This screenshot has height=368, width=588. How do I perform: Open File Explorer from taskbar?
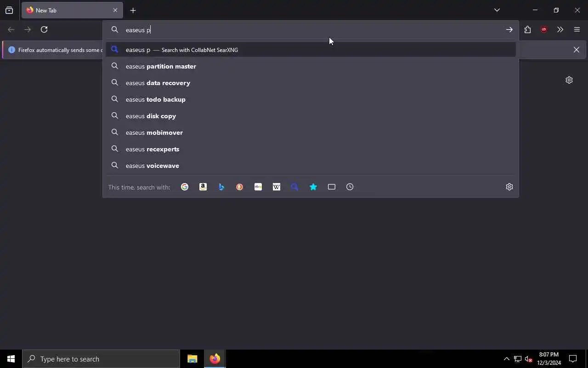click(192, 359)
